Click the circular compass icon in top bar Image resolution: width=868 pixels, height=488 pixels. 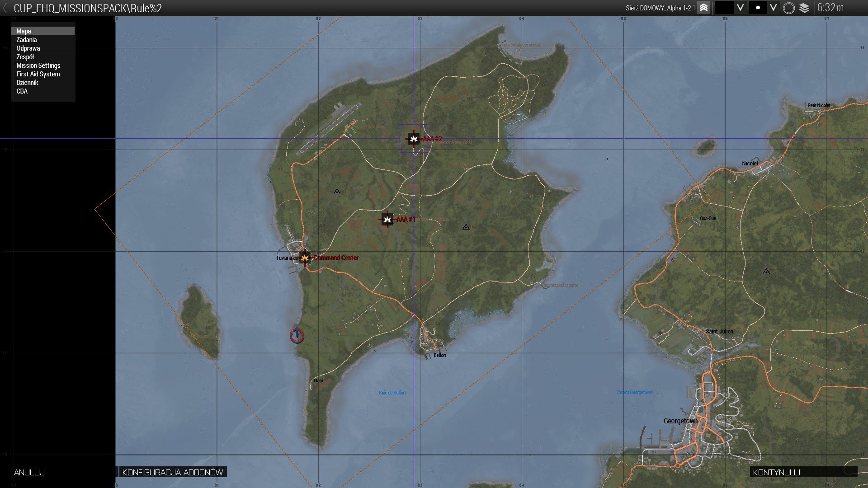[x=788, y=8]
